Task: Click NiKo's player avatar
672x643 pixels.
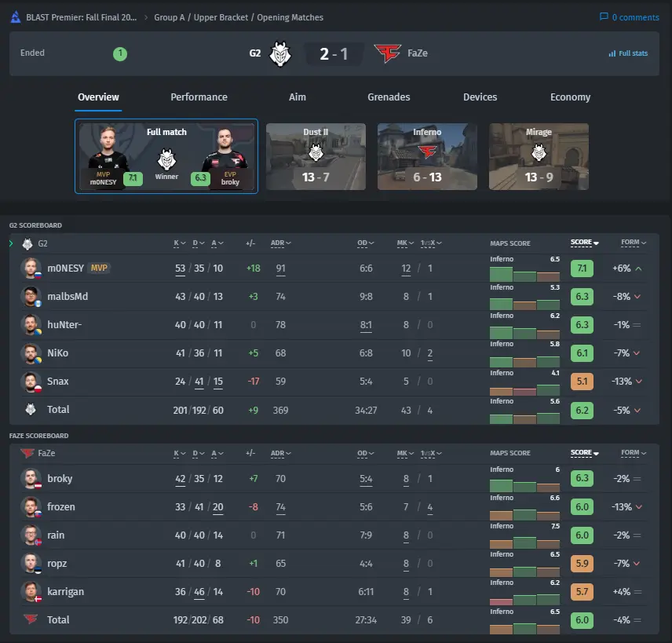Action: click(31, 353)
